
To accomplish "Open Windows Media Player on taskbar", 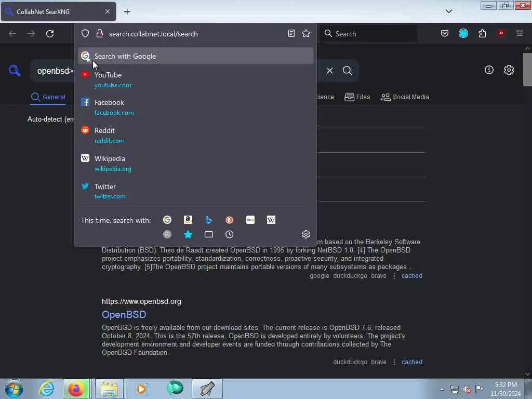I will click(141, 389).
